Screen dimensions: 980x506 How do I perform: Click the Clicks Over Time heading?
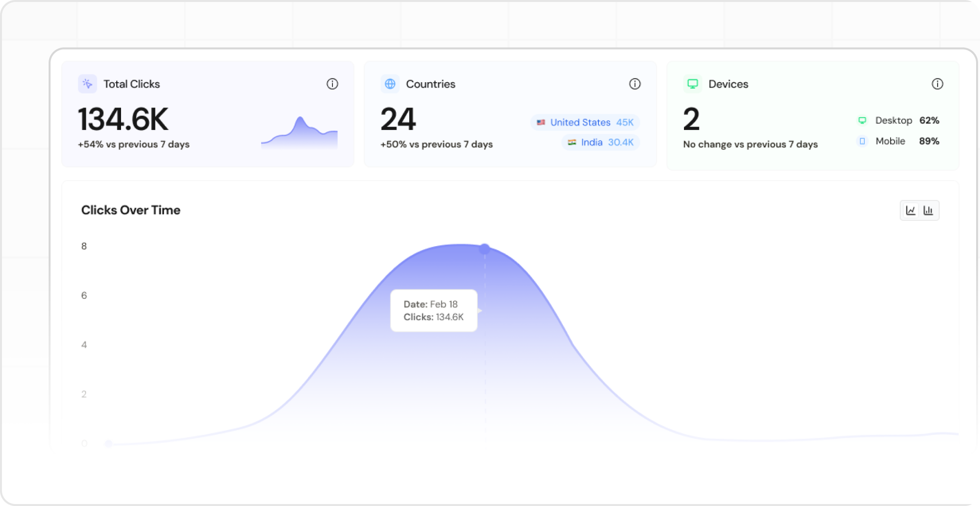tap(131, 210)
